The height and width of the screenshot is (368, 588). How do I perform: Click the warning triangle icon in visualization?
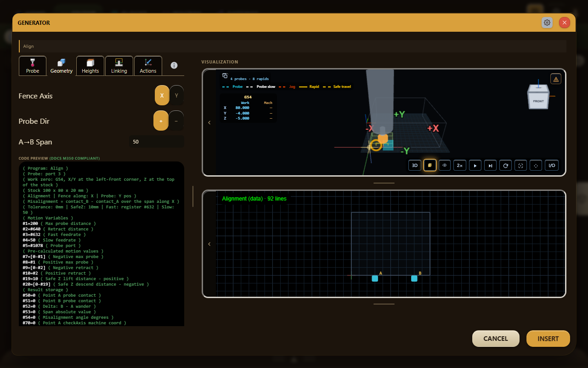pyautogui.click(x=556, y=79)
